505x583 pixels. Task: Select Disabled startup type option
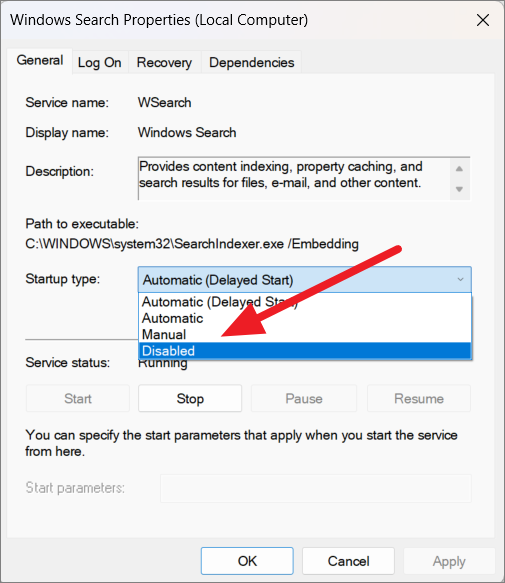[305, 351]
